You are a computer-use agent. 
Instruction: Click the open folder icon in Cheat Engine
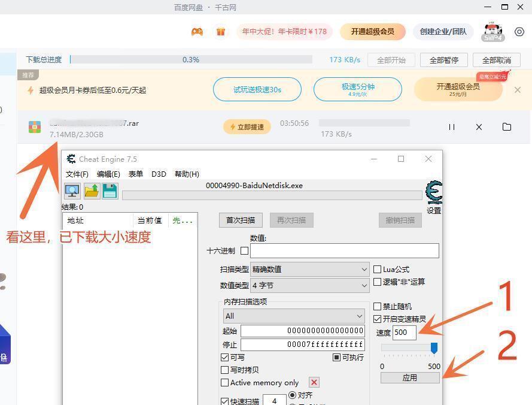(x=92, y=191)
